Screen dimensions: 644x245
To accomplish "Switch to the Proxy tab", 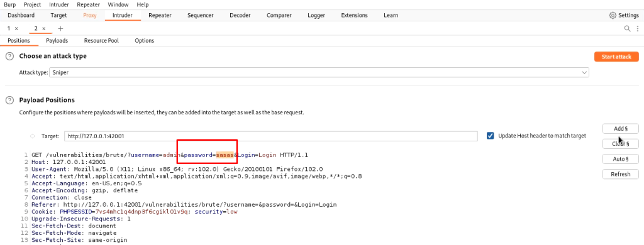I will 90,15.
